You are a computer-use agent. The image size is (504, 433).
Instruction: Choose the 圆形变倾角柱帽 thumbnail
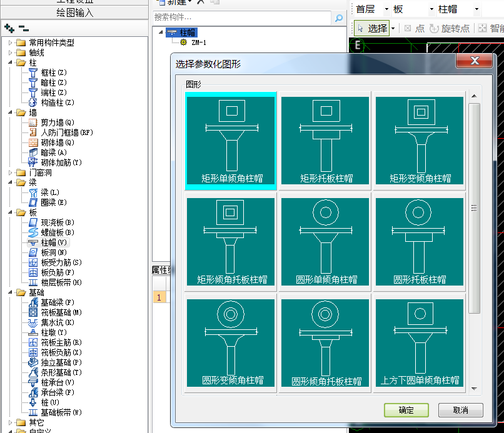click(x=231, y=343)
